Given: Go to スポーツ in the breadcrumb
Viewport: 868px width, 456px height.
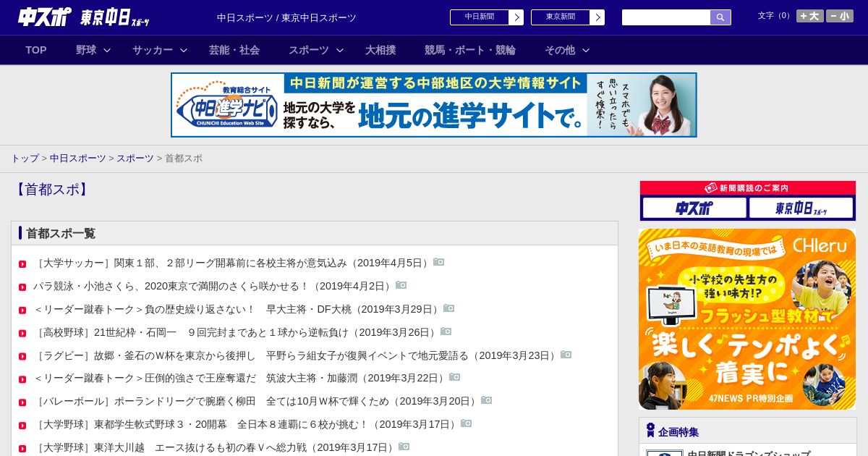Looking at the screenshot, I should click(x=135, y=158).
